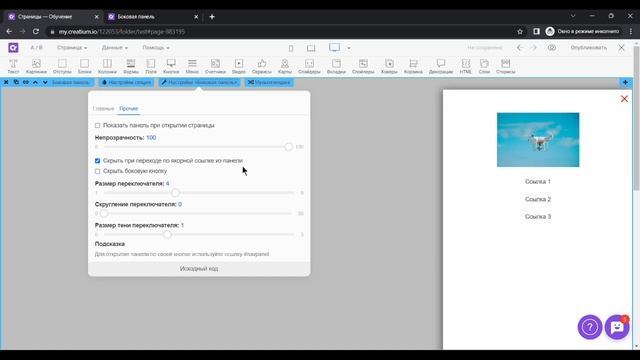Select the Блоки (Blocks) tool

pyautogui.click(x=84, y=66)
